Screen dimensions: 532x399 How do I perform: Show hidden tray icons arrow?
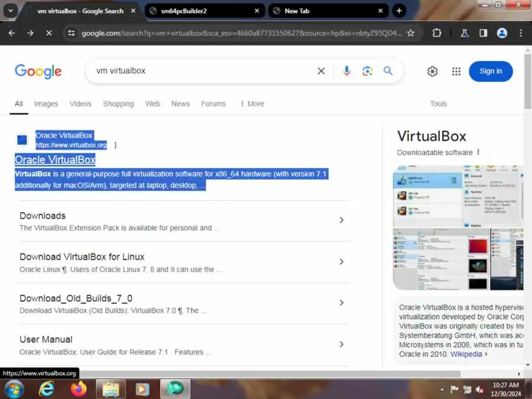coord(442,390)
